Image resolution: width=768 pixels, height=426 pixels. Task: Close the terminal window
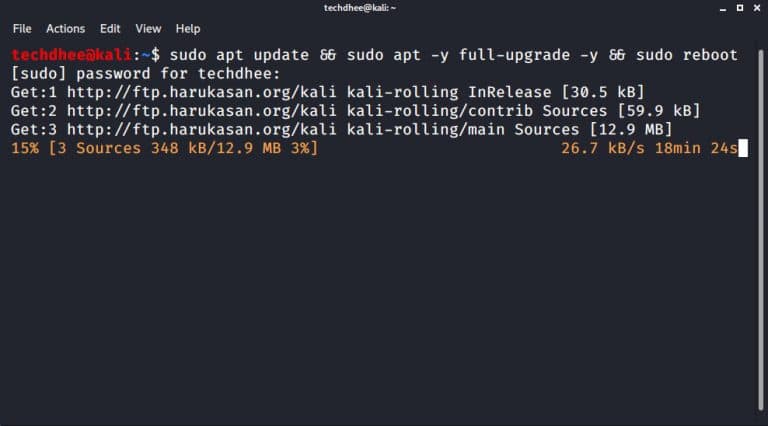point(757,8)
